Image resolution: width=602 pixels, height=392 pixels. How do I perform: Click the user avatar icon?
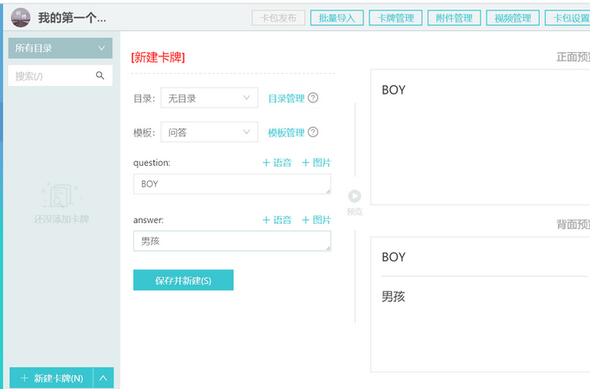click(21, 18)
